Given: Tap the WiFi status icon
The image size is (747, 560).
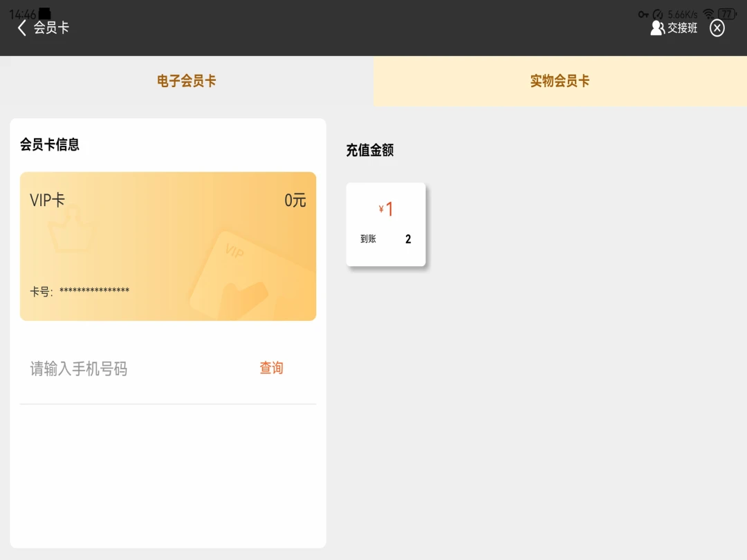Looking at the screenshot, I should tap(708, 14).
